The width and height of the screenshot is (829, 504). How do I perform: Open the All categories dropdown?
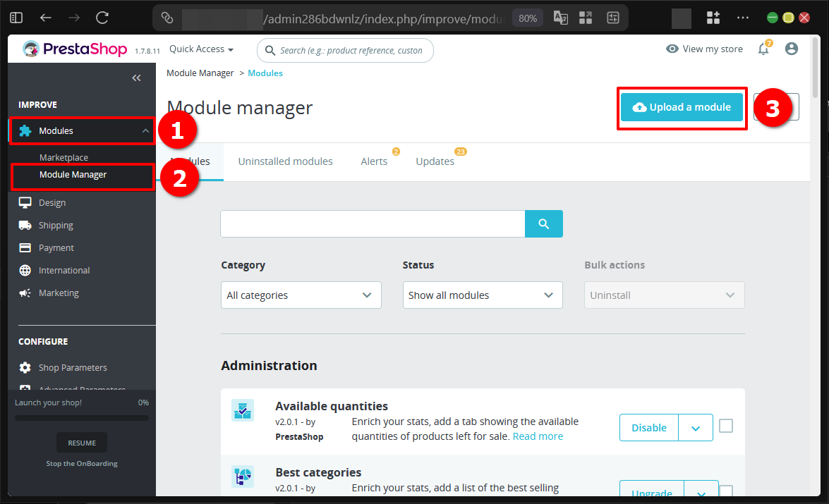301,295
